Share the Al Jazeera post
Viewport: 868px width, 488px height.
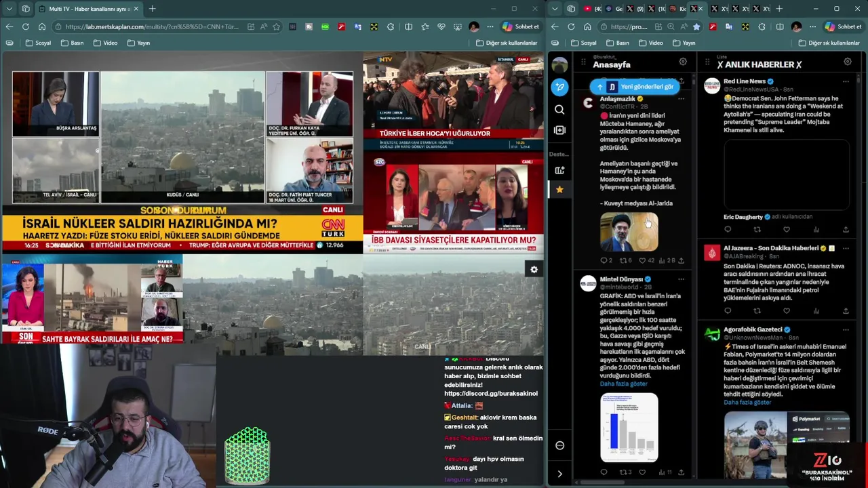tap(846, 310)
